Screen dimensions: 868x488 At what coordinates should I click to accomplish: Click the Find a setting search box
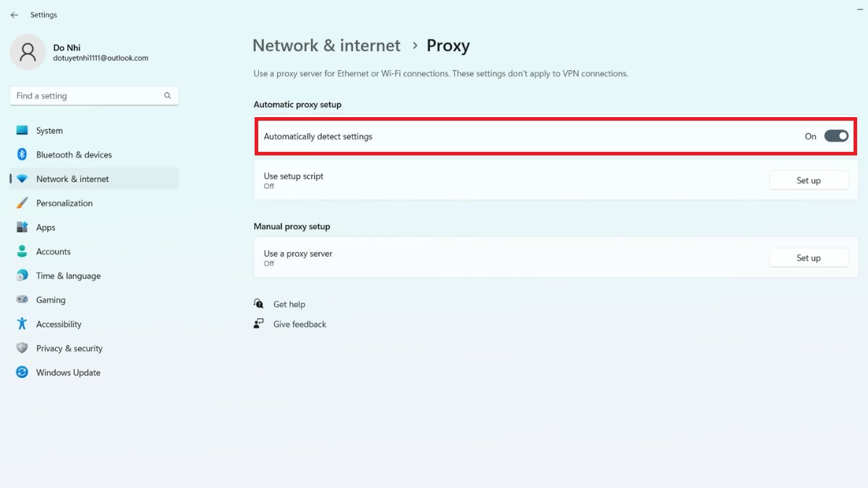(x=87, y=95)
